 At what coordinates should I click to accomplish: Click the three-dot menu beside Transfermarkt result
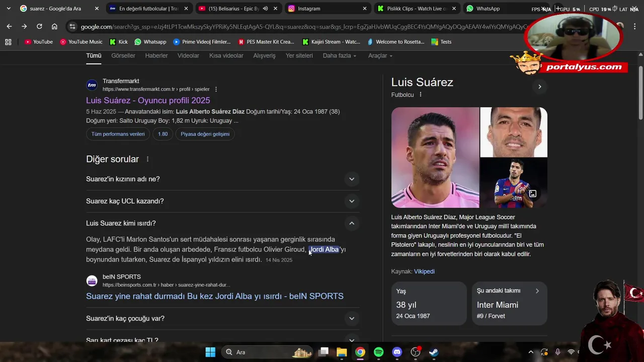click(x=216, y=89)
